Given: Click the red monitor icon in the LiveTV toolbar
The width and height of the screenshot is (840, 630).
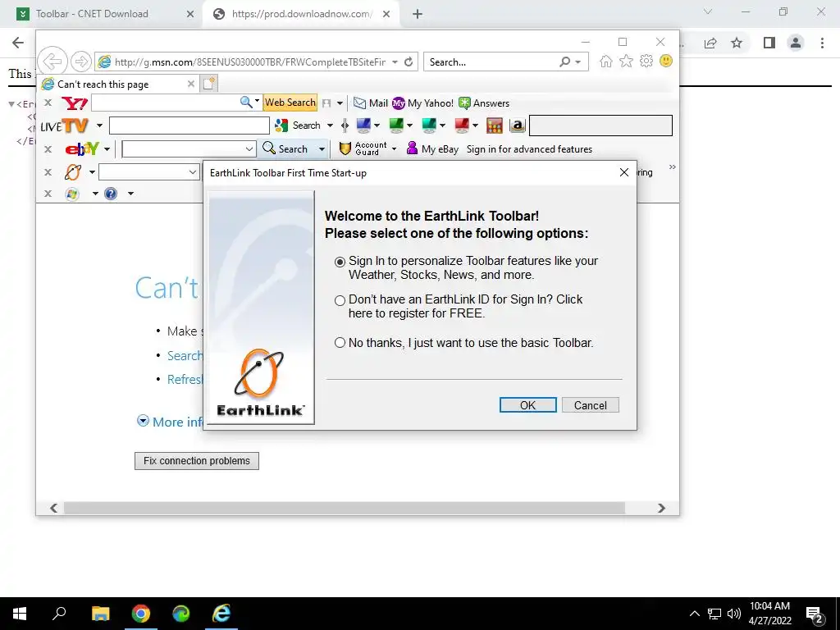Looking at the screenshot, I should [x=461, y=126].
